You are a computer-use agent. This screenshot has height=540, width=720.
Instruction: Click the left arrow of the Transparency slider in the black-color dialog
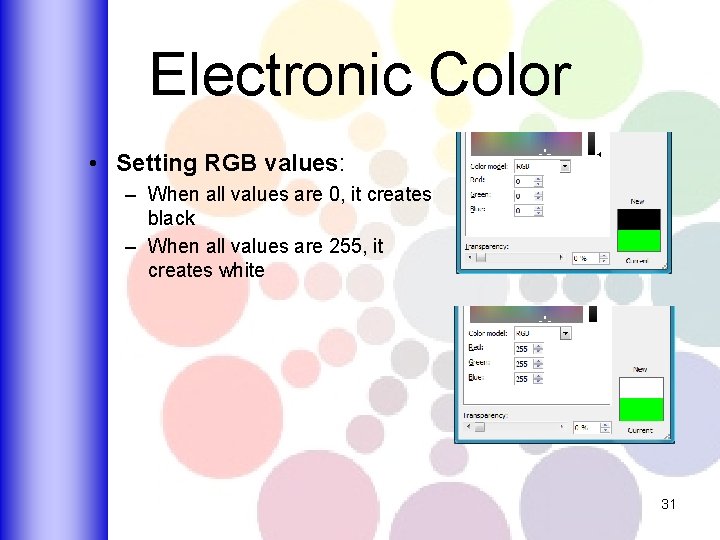pos(470,258)
